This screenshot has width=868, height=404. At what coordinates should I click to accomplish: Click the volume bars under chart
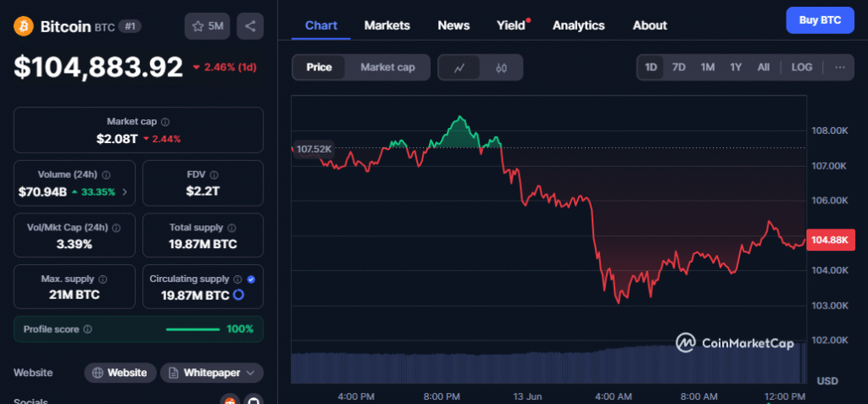click(x=548, y=365)
